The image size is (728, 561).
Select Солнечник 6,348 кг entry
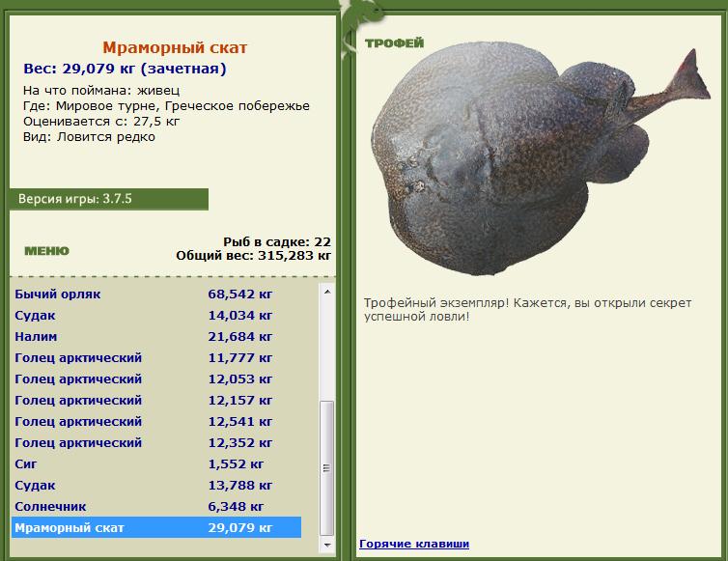pos(156,507)
